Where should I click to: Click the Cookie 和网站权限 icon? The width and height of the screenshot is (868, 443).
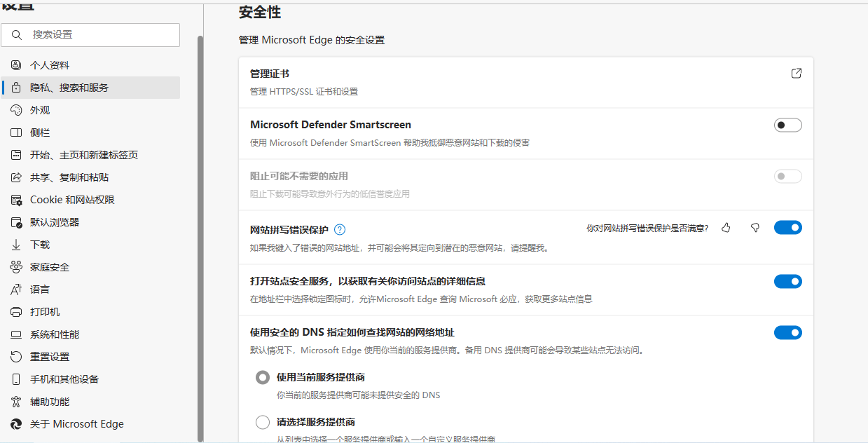pyautogui.click(x=16, y=200)
